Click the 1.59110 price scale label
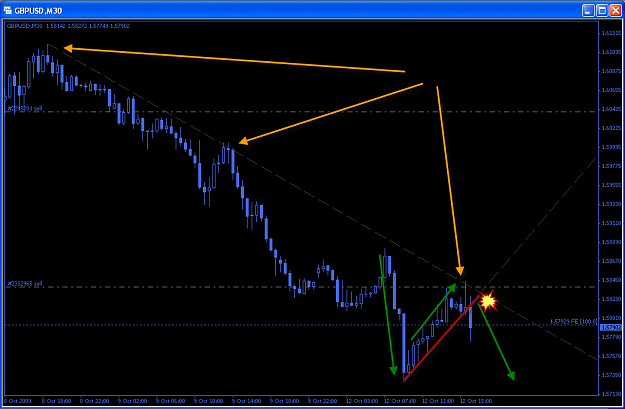The image size is (625, 409). coord(611,223)
